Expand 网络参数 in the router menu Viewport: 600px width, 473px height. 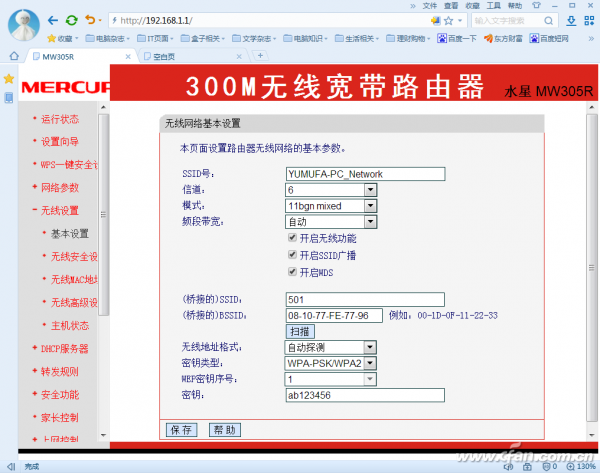pos(60,188)
